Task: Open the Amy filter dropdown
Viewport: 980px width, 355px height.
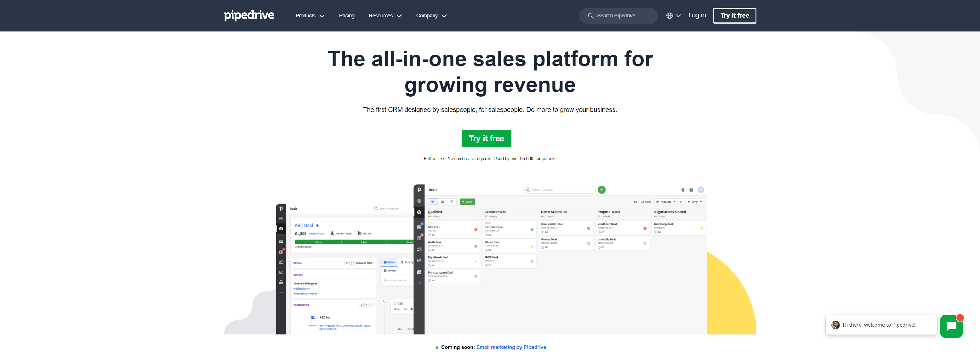Action: 695,202
